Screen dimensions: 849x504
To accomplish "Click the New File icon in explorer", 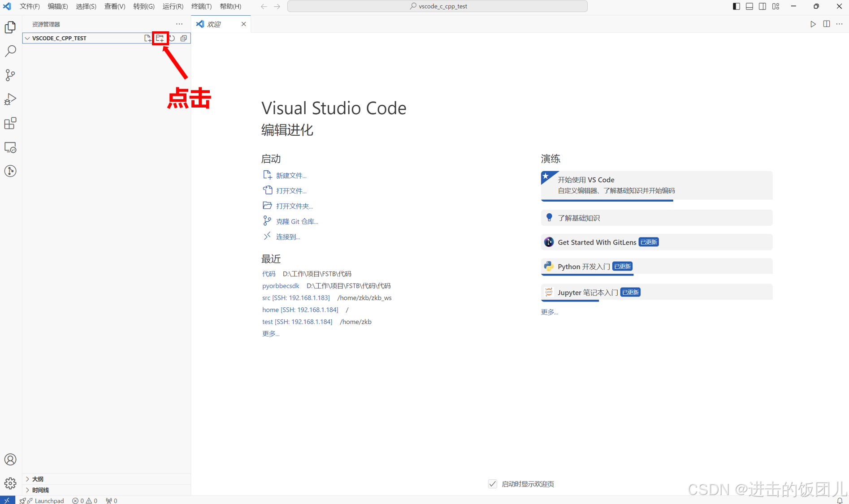I will click(147, 38).
